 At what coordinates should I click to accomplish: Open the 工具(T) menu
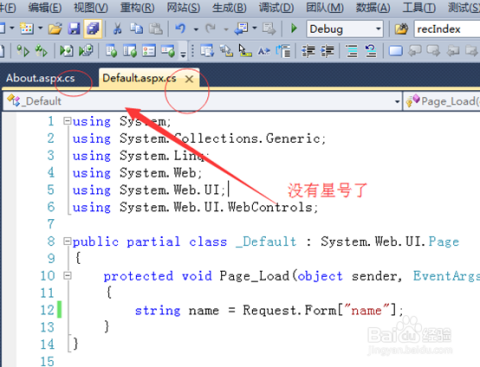tap(419, 7)
